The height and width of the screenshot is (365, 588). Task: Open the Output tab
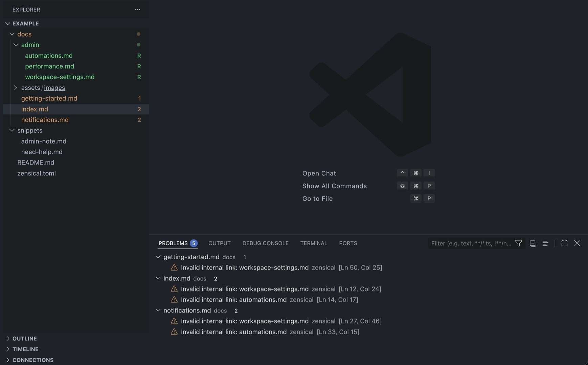coord(219,243)
